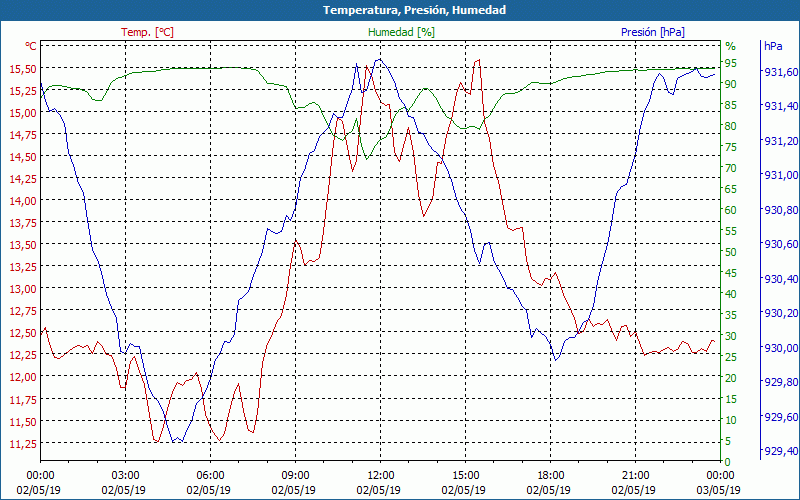Click the '15,50' temperature axis value
The height and width of the screenshot is (500, 800).
(22, 68)
